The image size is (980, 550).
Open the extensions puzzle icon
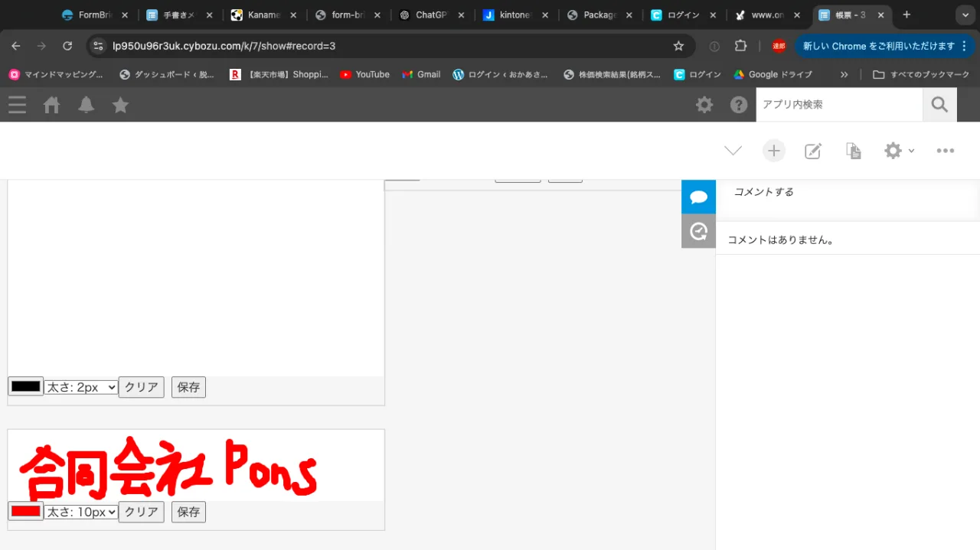pyautogui.click(x=740, y=46)
